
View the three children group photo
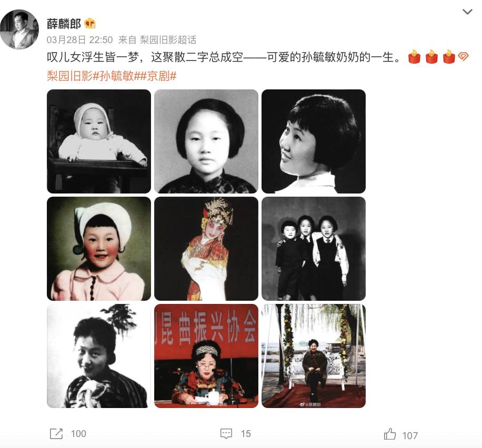click(x=314, y=249)
